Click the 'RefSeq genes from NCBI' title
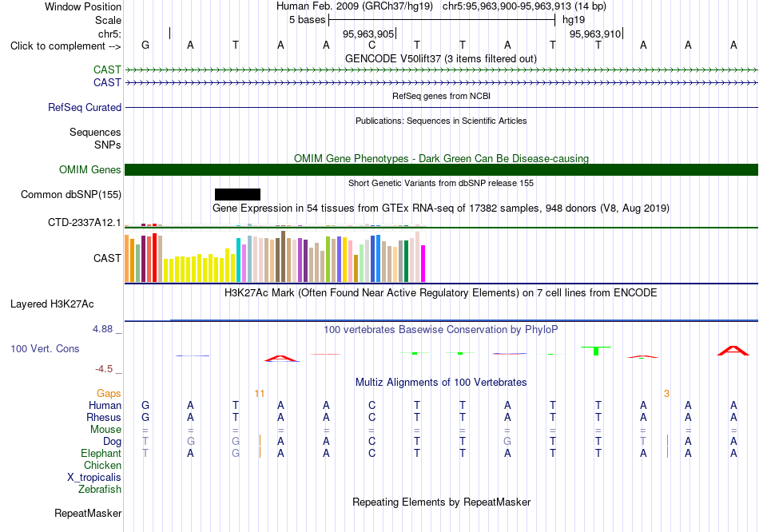 tap(441, 96)
